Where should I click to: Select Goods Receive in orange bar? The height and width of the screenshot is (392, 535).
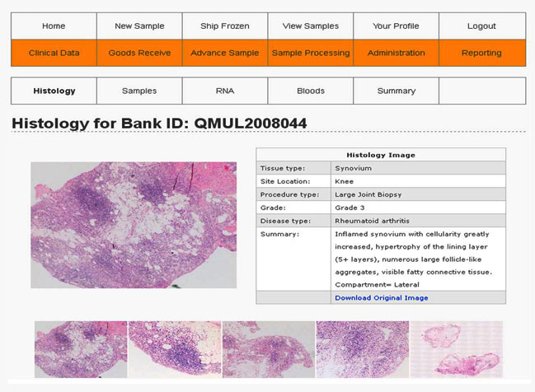tap(139, 53)
